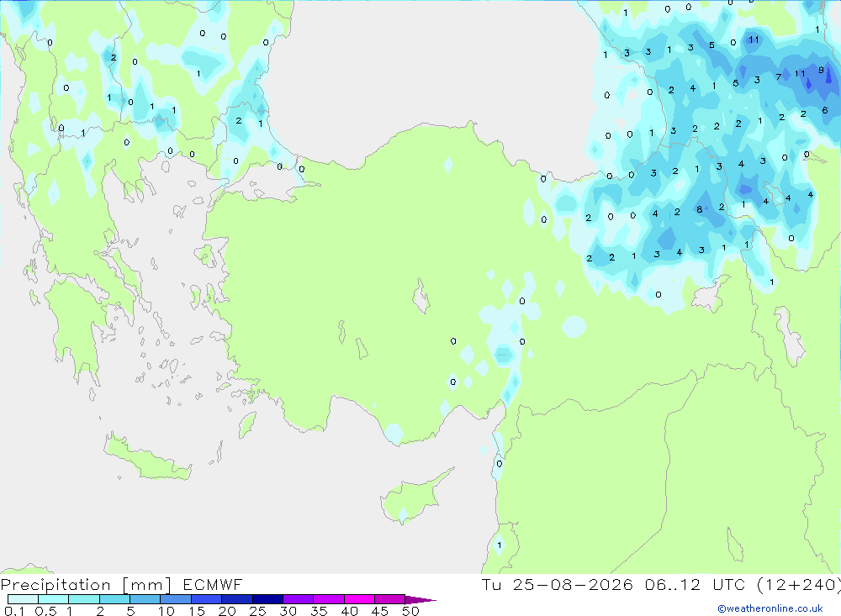The width and height of the screenshot is (841, 616).
Task: Click the 'UTC' label
Action: click(729, 584)
